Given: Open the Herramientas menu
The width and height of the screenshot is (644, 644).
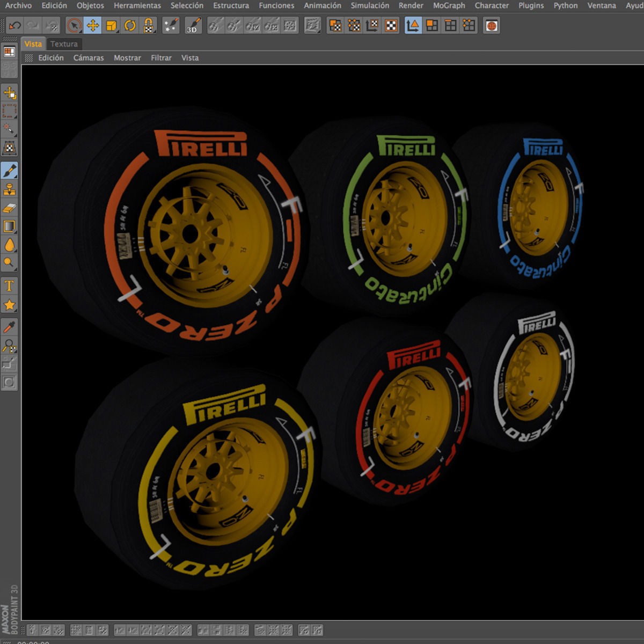Looking at the screenshot, I should tap(137, 5).
